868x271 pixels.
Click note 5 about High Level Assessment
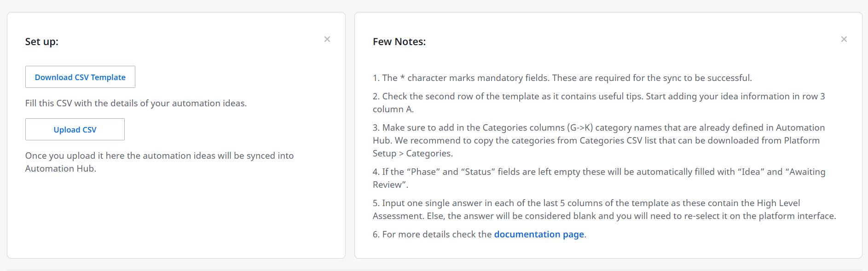604,209
